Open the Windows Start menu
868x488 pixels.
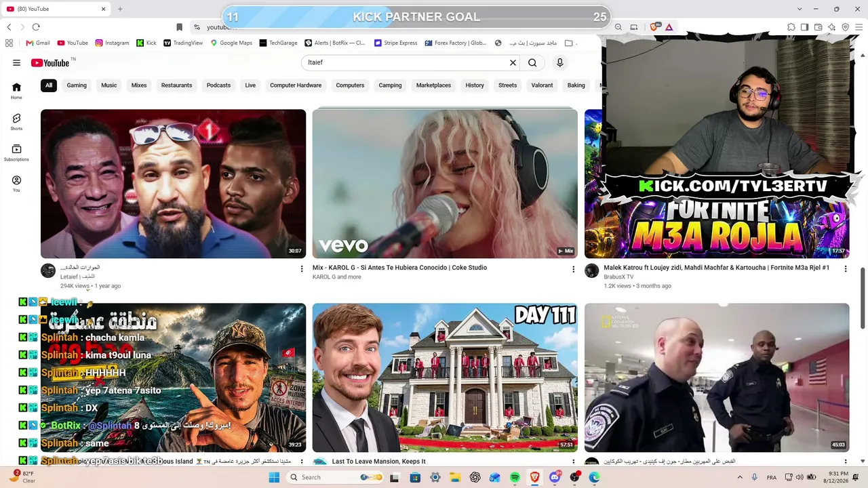click(274, 477)
